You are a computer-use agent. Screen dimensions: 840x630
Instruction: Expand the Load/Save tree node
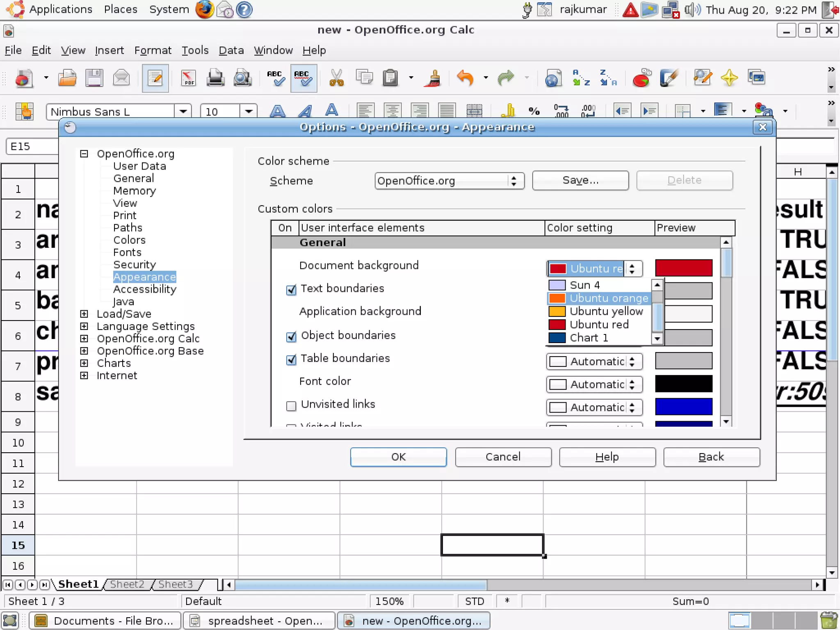point(84,314)
